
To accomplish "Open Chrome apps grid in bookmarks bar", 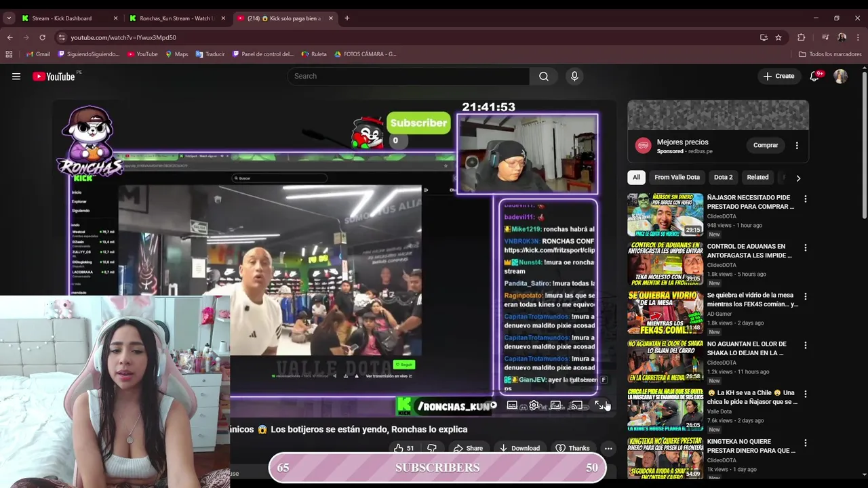I will point(9,54).
